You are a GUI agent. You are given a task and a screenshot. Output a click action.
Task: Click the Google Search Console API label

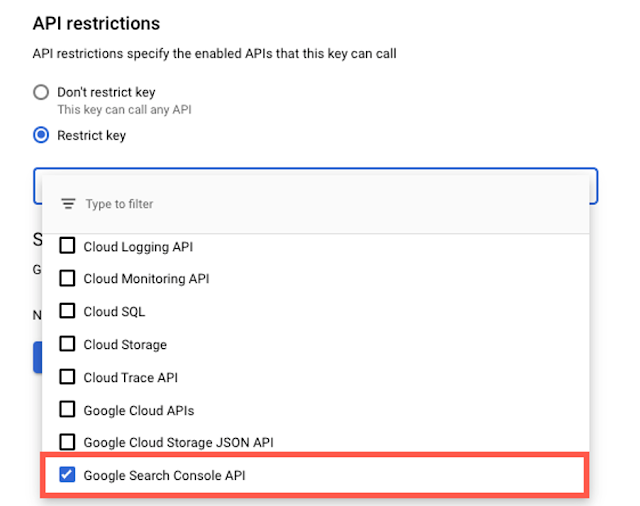[x=164, y=476]
